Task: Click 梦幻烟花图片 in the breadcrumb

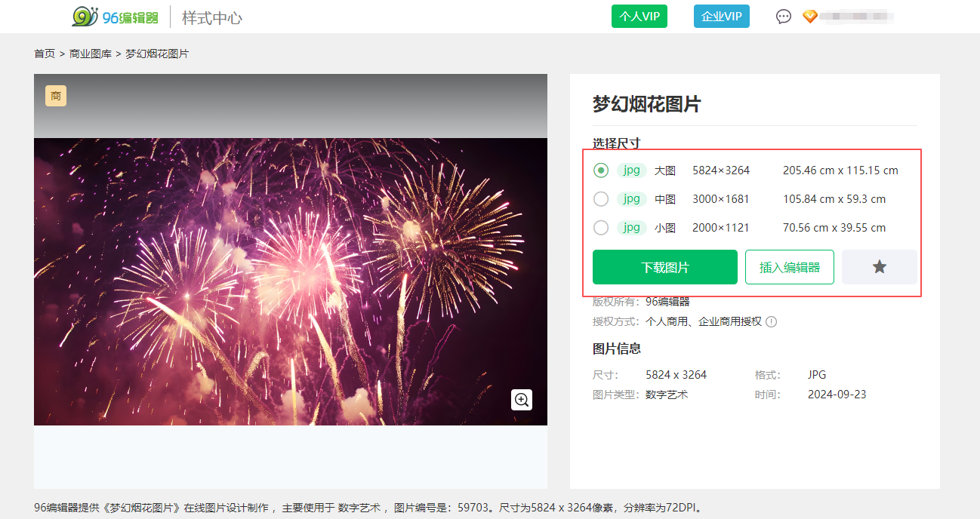Action: (x=157, y=54)
